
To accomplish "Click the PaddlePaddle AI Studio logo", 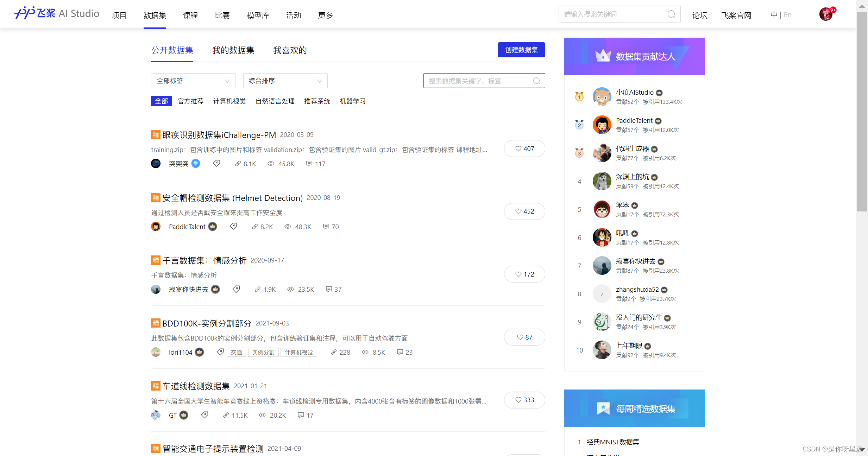I will coord(57,13).
